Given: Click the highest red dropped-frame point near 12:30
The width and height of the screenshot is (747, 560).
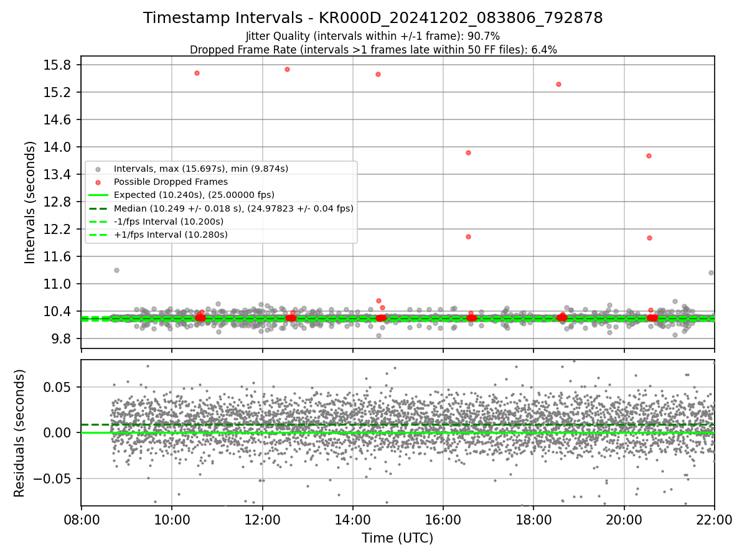Looking at the screenshot, I should (x=287, y=69).
